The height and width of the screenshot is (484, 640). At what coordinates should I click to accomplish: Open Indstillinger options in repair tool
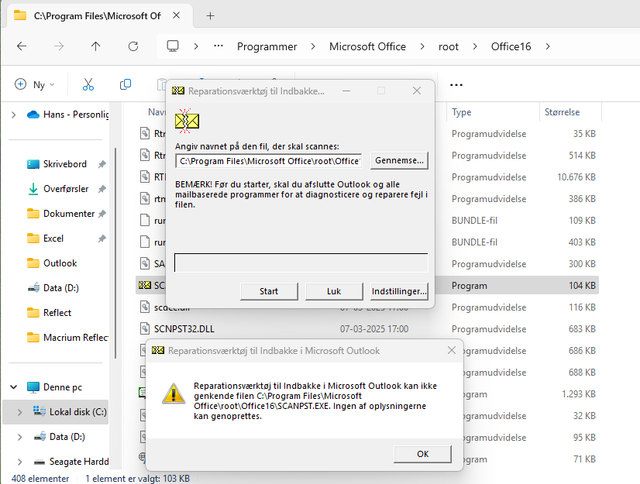click(x=399, y=291)
